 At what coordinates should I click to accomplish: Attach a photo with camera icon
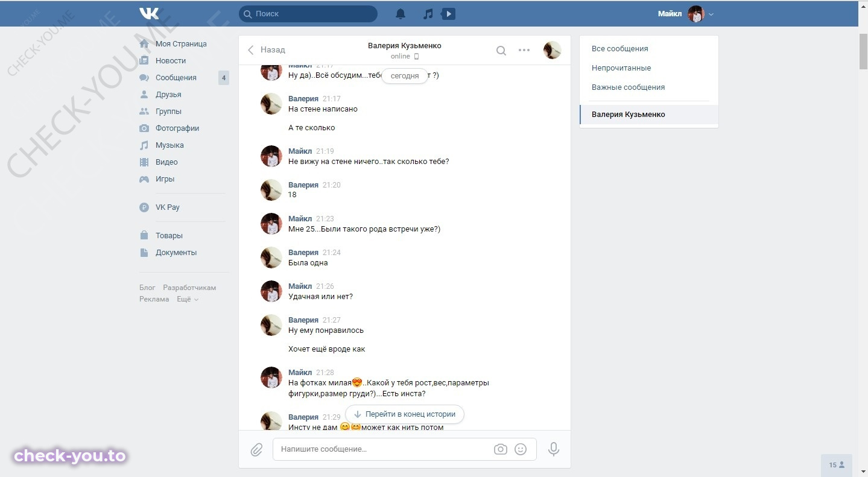(500, 449)
